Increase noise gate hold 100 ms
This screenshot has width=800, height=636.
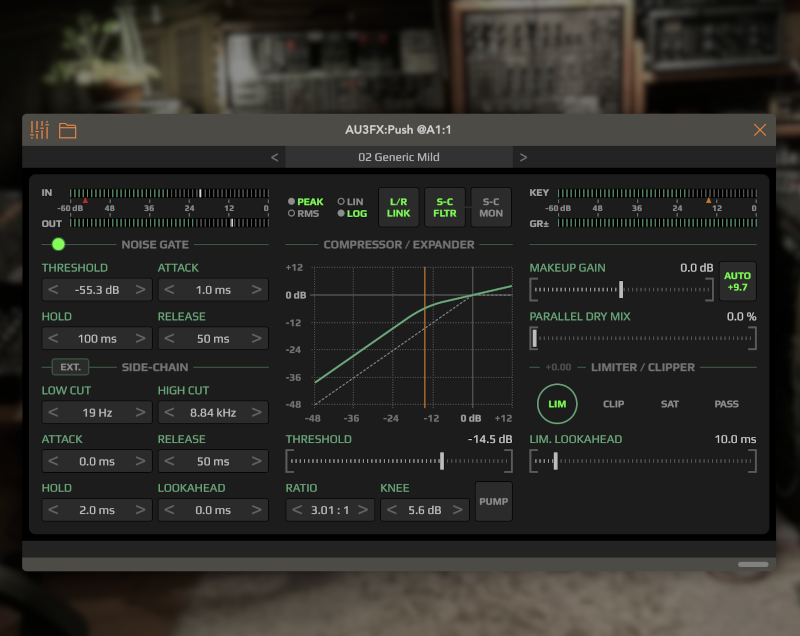(x=140, y=338)
